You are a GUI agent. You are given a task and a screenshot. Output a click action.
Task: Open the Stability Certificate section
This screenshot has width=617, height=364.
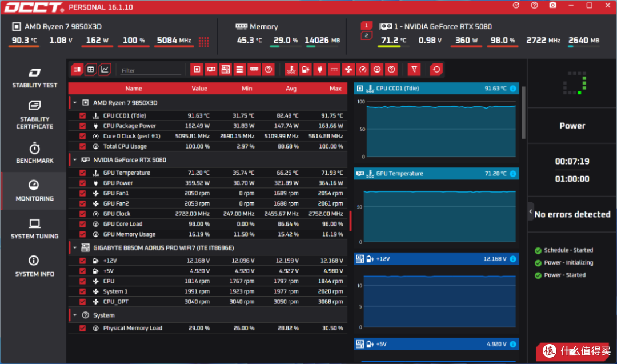[34, 115]
